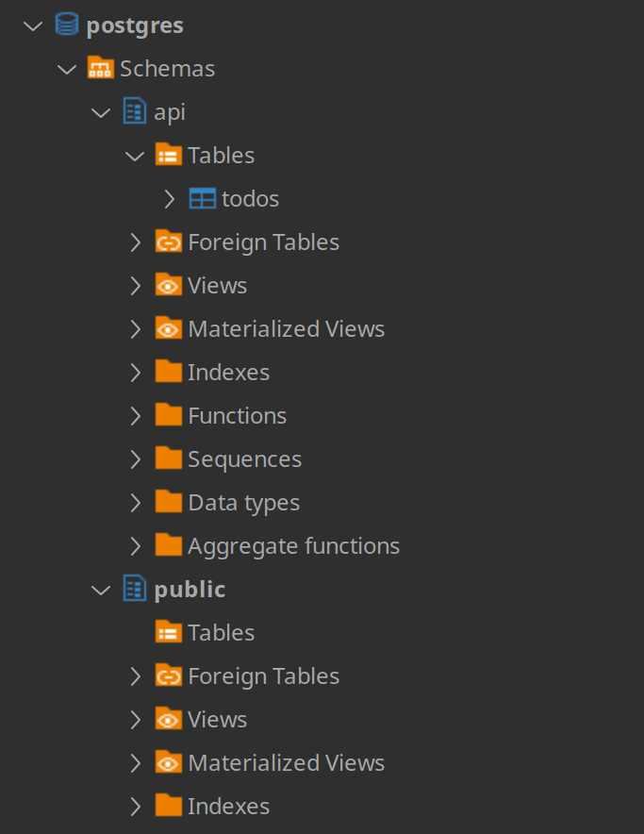The height and width of the screenshot is (834, 644).
Task: Click the Tables folder icon under public
Action: (169, 632)
